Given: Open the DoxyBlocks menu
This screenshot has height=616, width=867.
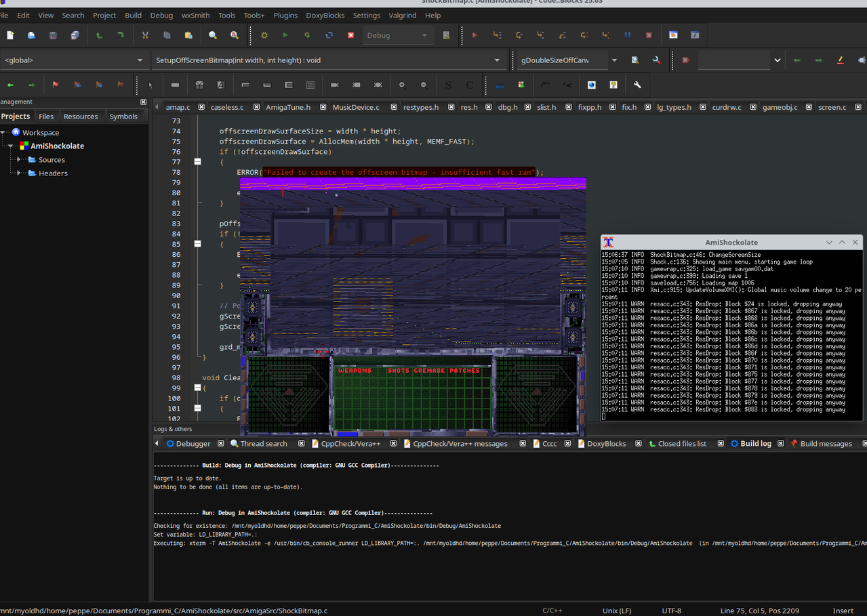Looking at the screenshot, I should coord(325,15).
